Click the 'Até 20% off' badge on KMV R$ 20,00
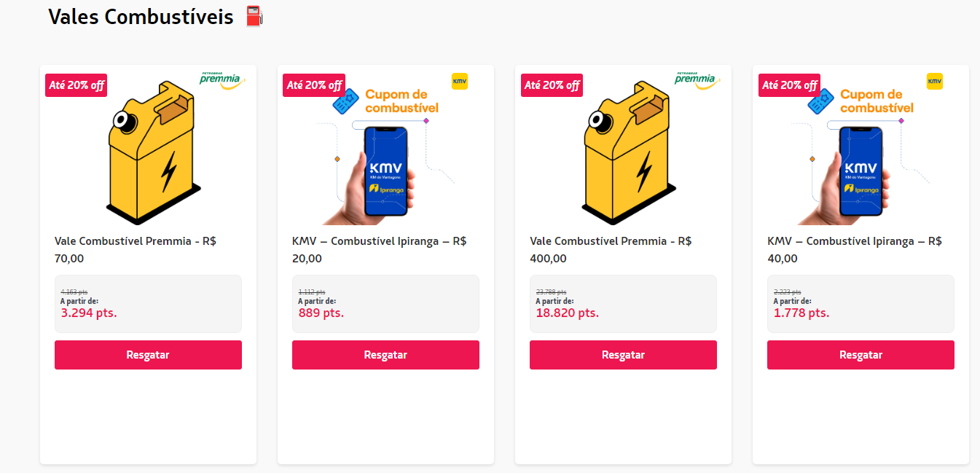This screenshot has height=473, width=980. tap(314, 85)
